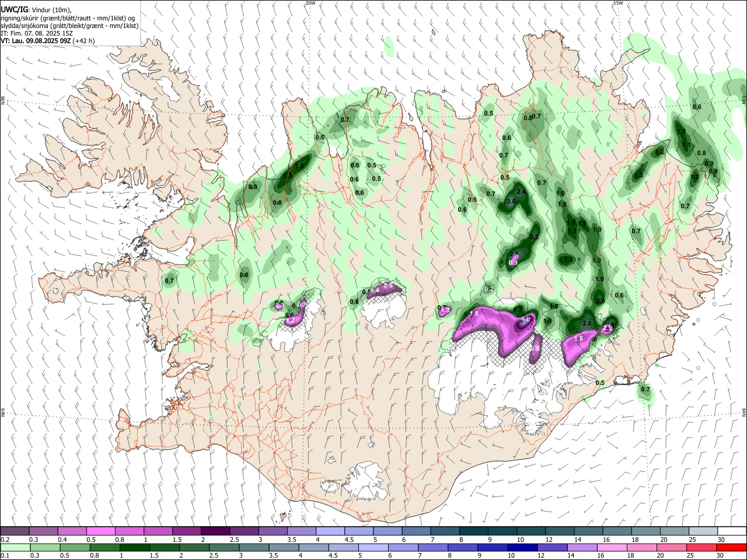This screenshot has width=747, height=560.
Task: Click the '1.7' value above the pink snow area
Action: click(518, 309)
